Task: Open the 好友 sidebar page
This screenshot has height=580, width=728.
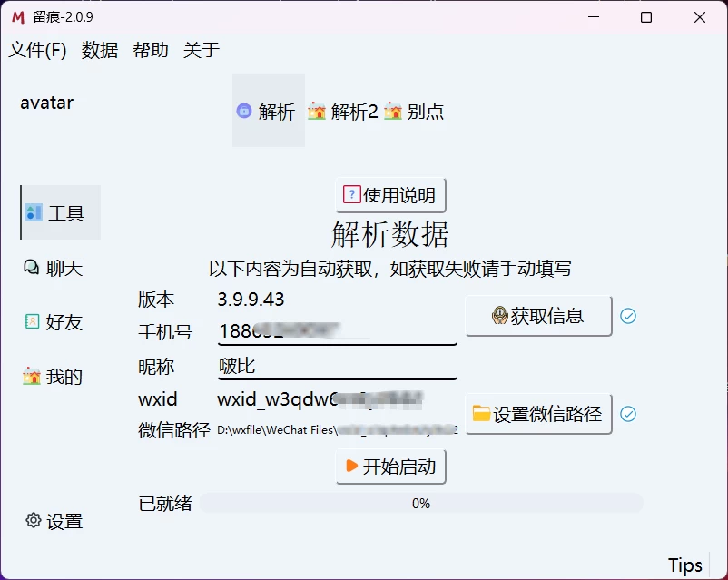Action: click(54, 322)
